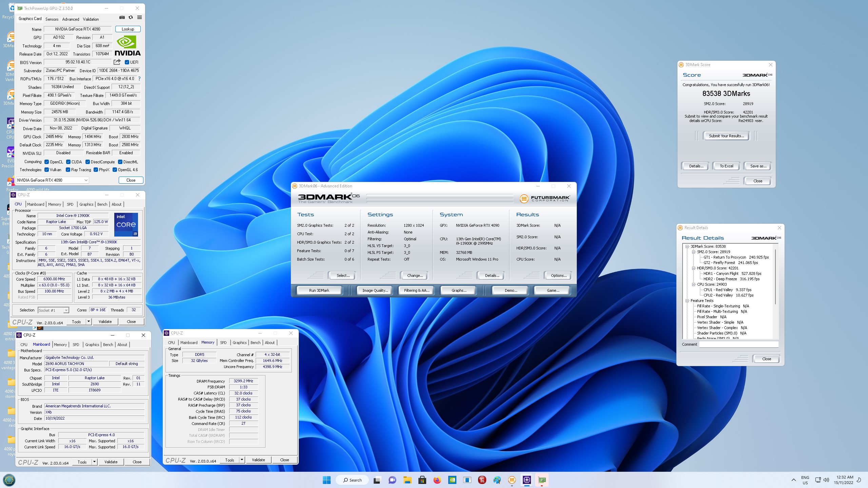This screenshot has height=488, width=868.
Task: Click the Save as button in 3DMark Score
Action: point(757,166)
